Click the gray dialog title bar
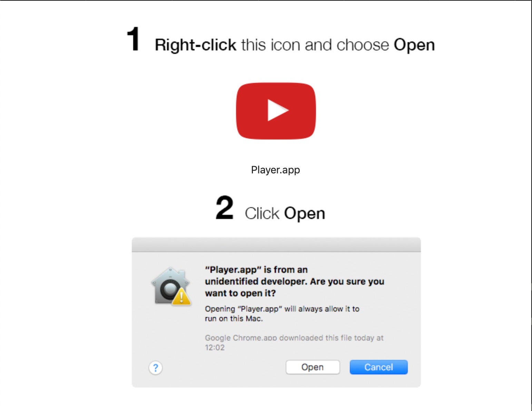Screen dimensions: 532x411 [276, 245]
